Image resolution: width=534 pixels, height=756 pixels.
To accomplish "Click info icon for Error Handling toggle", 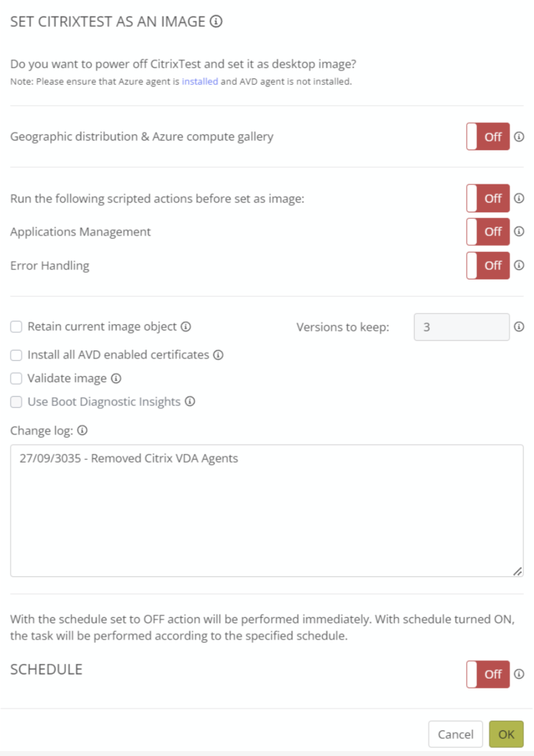I will (x=519, y=265).
